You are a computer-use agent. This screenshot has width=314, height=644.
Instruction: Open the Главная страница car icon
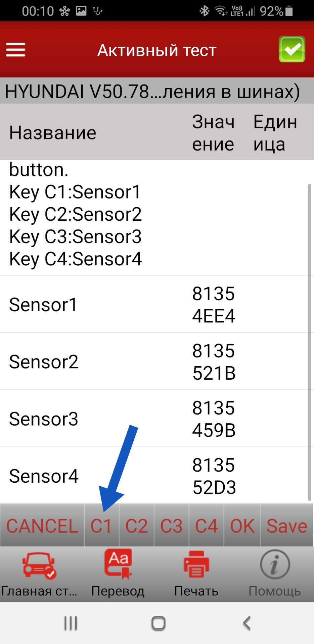tap(39, 566)
